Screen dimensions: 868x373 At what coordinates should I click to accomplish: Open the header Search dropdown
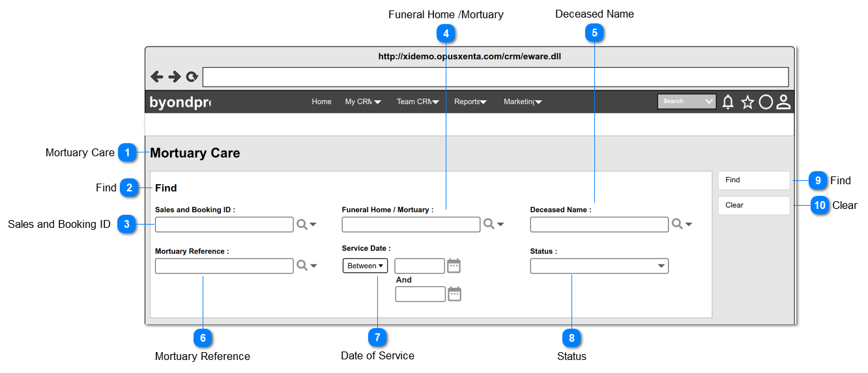(x=687, y=102)
